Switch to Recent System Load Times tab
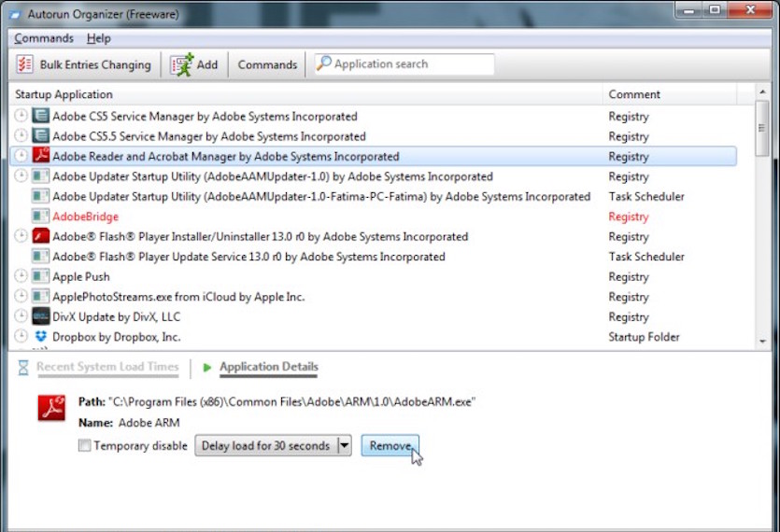The height and width of the screenshot is (532, 780). (x=107, y=367)
